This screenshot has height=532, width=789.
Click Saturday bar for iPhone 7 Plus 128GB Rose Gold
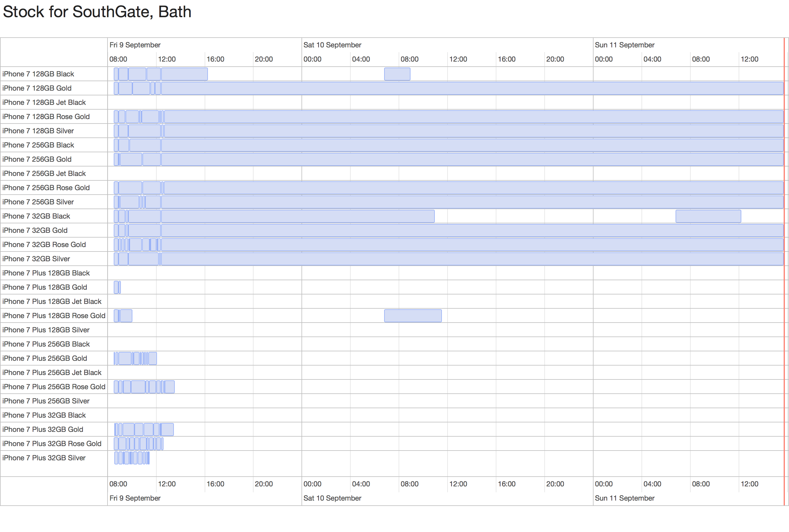click(413, 315)
